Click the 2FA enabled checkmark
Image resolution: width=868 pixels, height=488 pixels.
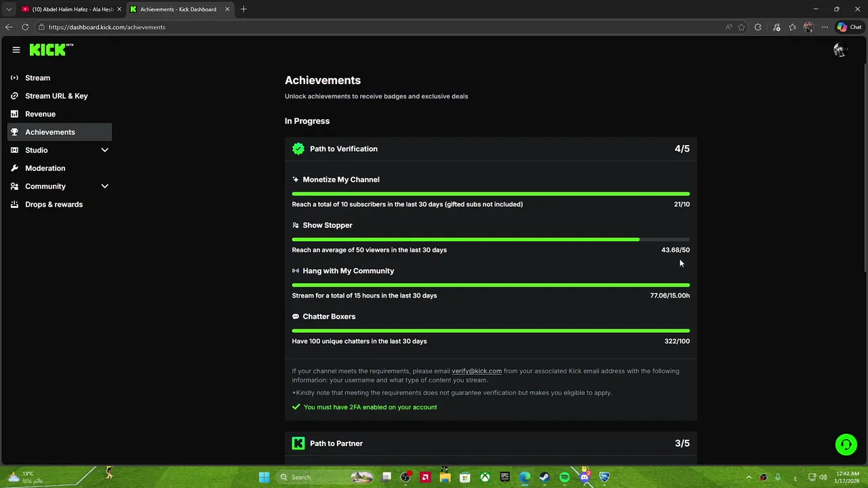click(x=296, y=407)
